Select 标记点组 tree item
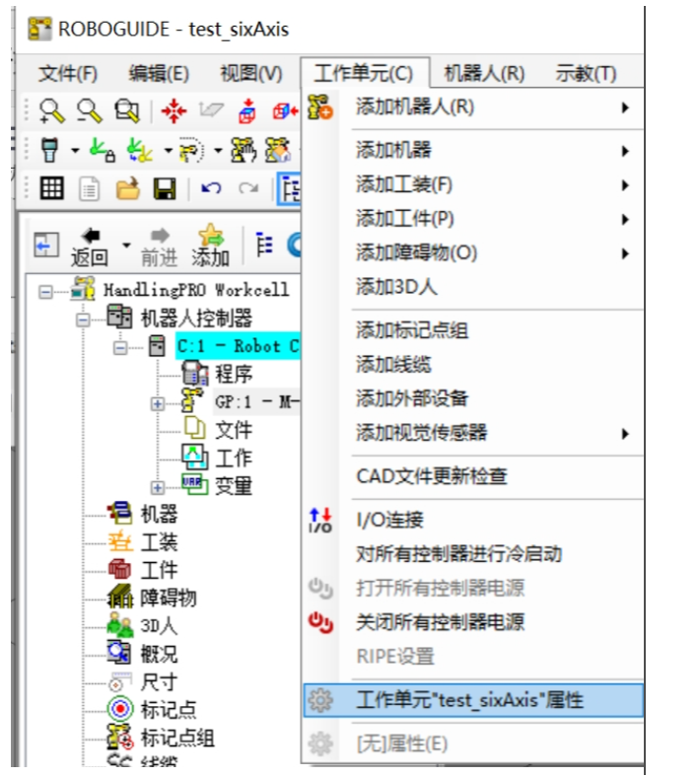700x777 pixels. [x=177, y=738]
